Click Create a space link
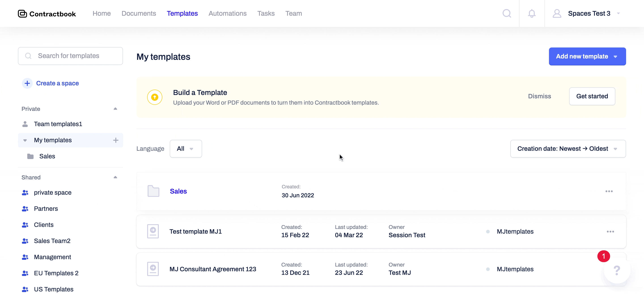The height and width of the screenshot is (297, 644). [57, 83]
